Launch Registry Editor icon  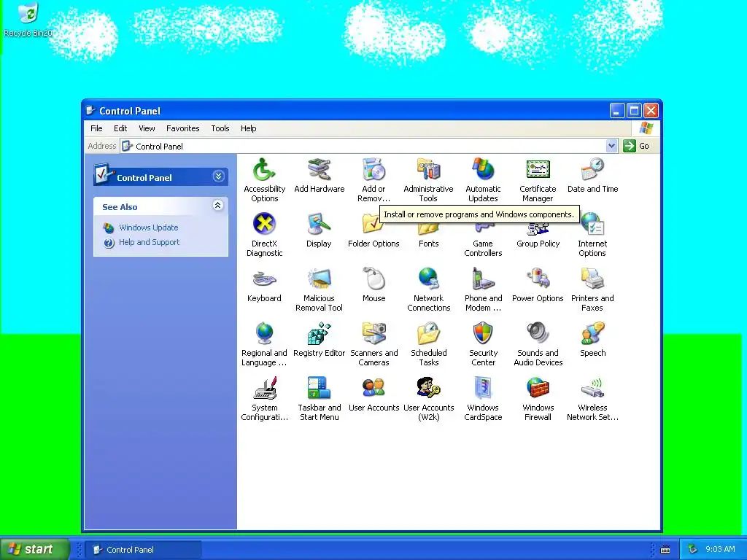pos(320,334)
